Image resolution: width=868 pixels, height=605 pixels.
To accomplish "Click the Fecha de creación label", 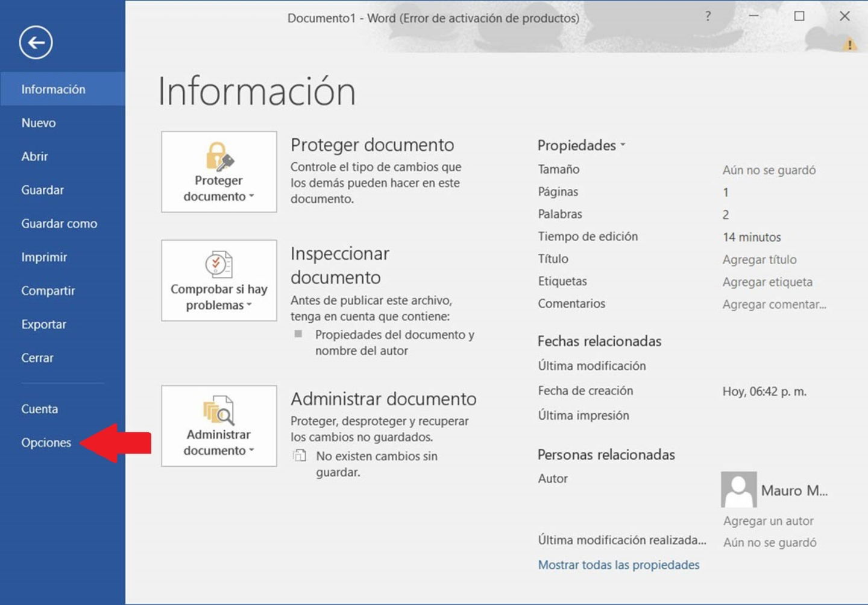I will (585, 391).
